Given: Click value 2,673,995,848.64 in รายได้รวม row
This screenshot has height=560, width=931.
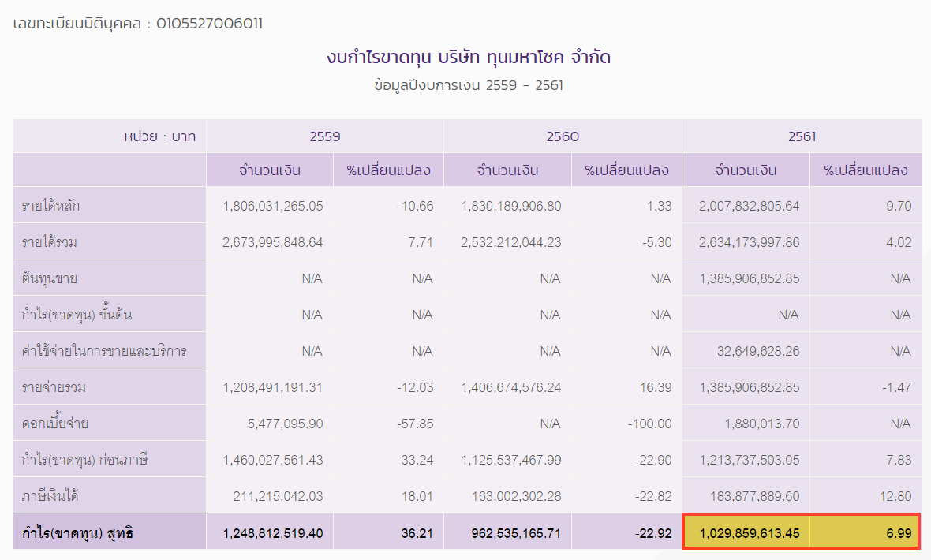Looking at the screenshot, I should point(272,242).
